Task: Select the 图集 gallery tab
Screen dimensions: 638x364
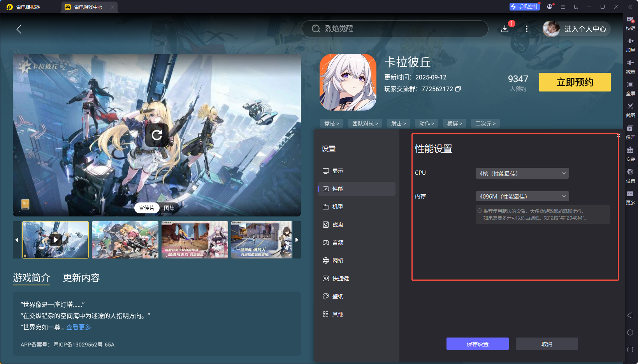Action: coord(169,208)
